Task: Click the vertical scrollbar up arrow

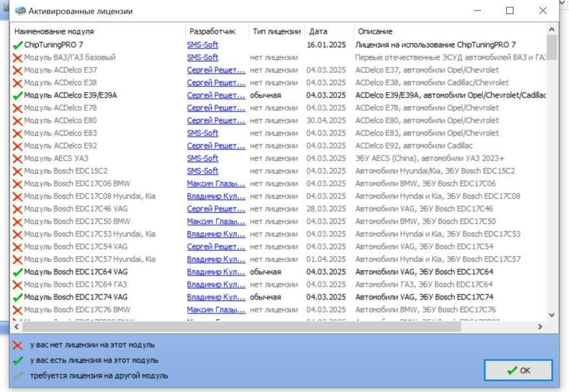Action: [552, 29]
